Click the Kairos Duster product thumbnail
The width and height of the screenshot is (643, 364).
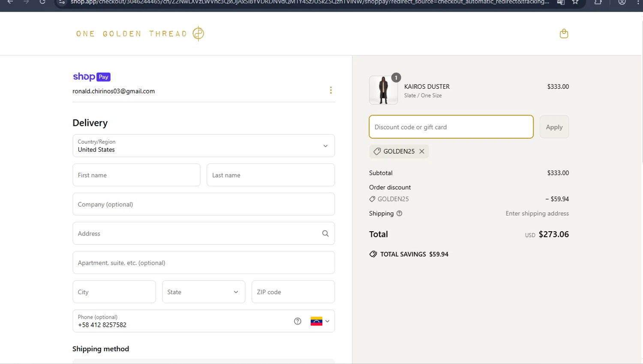pos(383,90)
